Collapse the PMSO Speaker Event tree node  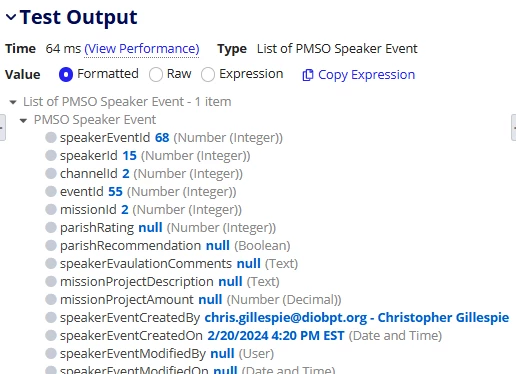tap(23, 120)
